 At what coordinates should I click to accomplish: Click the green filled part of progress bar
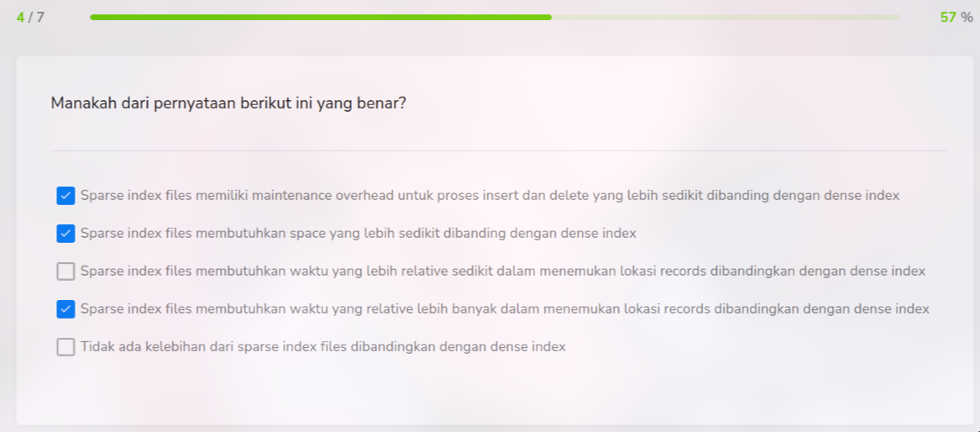coord(319,17)
